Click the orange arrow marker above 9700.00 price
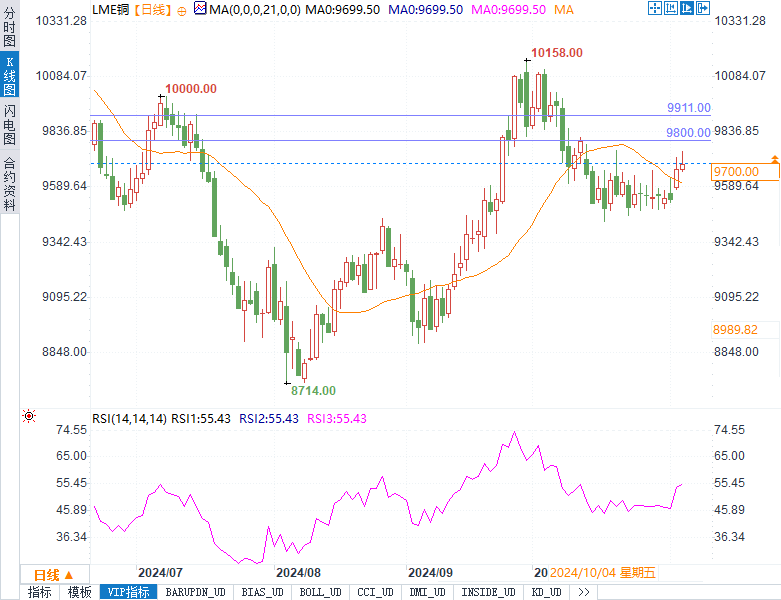The width and height of the screenshot is (781, 600). (x=774, y=160)
